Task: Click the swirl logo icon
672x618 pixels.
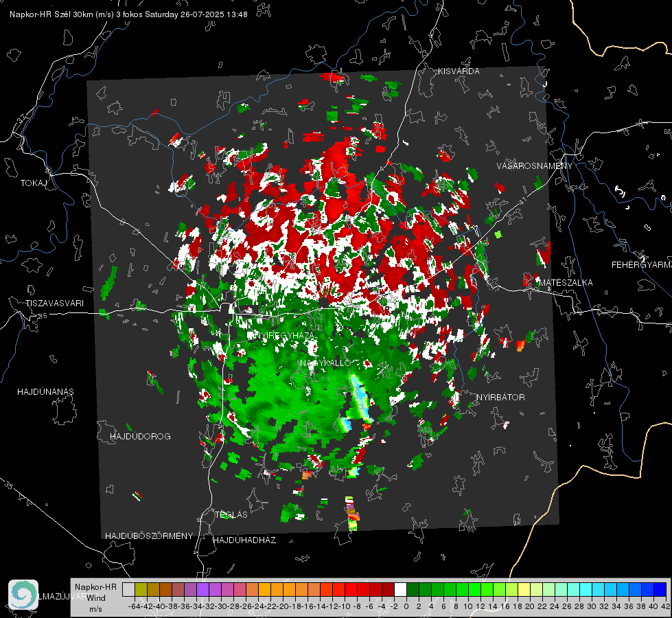Action: tap(23, 595)
